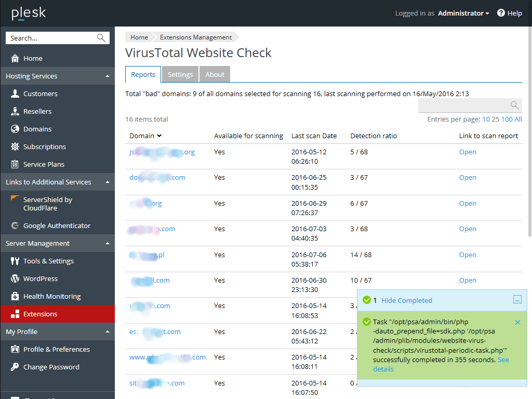Viewport: 532px width, 399px height.
Task: Click the Service Plans icon
Action: [x=15, y=164]
